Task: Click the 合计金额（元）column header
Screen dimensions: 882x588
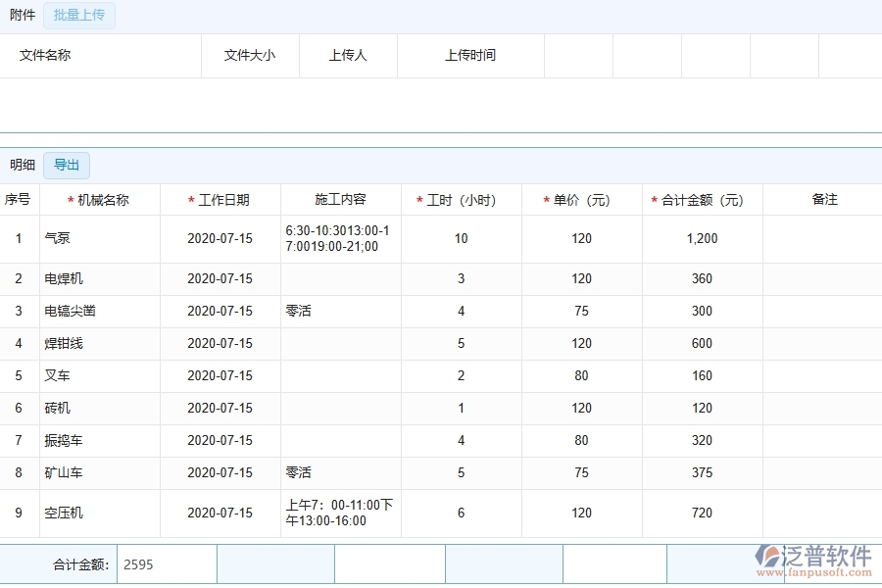Action: pos(699,199)
